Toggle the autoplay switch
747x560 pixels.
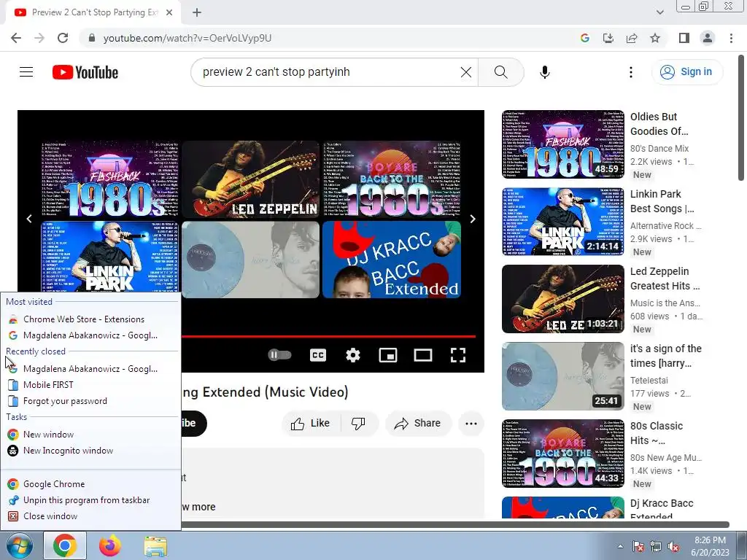tap(279, 355)
